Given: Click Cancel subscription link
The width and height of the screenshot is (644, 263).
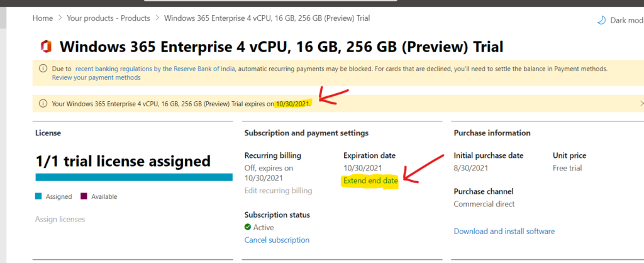Looking at the screenshot, I should point(277,240).
